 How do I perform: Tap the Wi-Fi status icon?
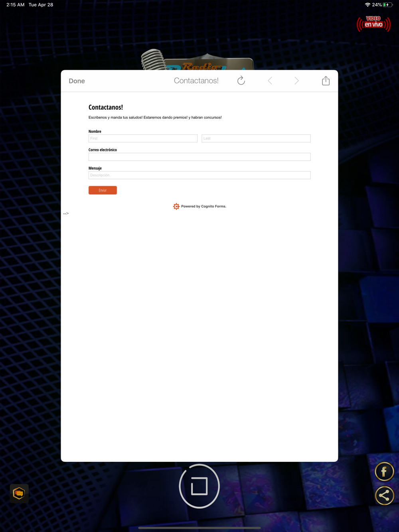pyautogui.click(x=367, y=5)
